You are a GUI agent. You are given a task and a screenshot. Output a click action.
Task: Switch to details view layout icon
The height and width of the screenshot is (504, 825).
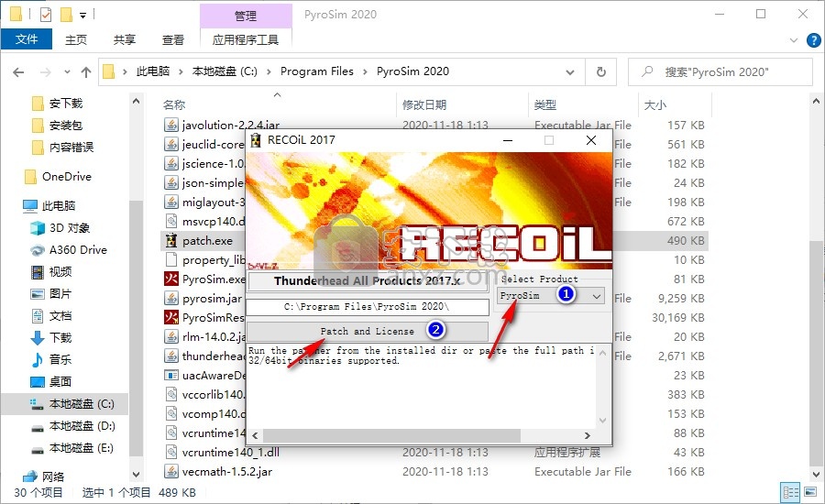[790, 492]
